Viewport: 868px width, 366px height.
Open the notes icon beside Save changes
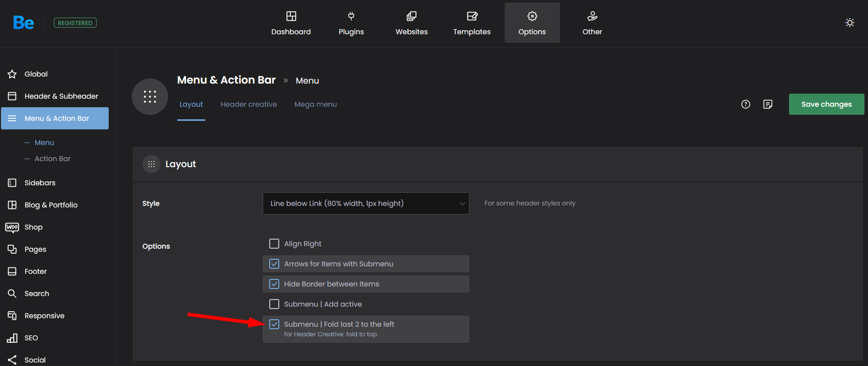point(768,104)
